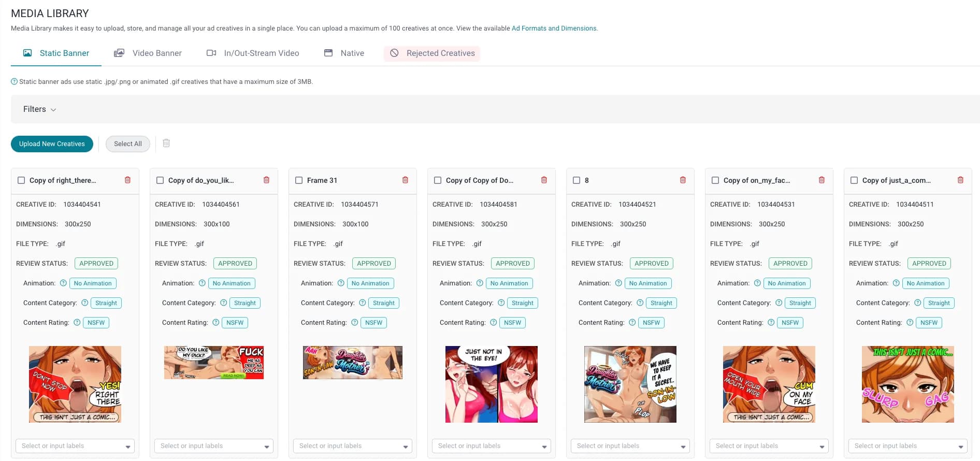Open the Native tab
This screenshot has width=980, height=461.
[x=344, y=53]
